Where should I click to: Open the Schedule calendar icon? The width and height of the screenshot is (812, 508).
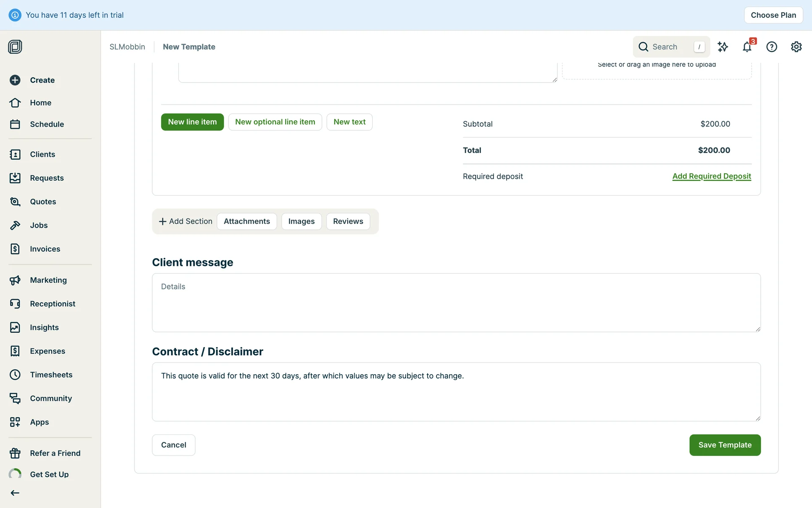point(15,124)
